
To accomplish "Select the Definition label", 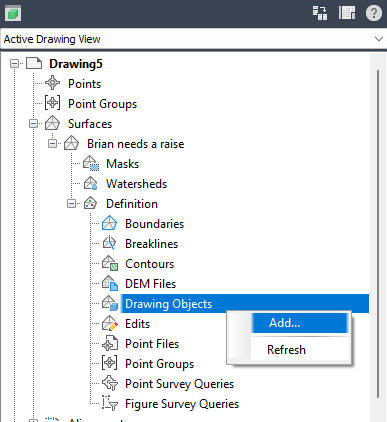I will (x=132, y=204).
